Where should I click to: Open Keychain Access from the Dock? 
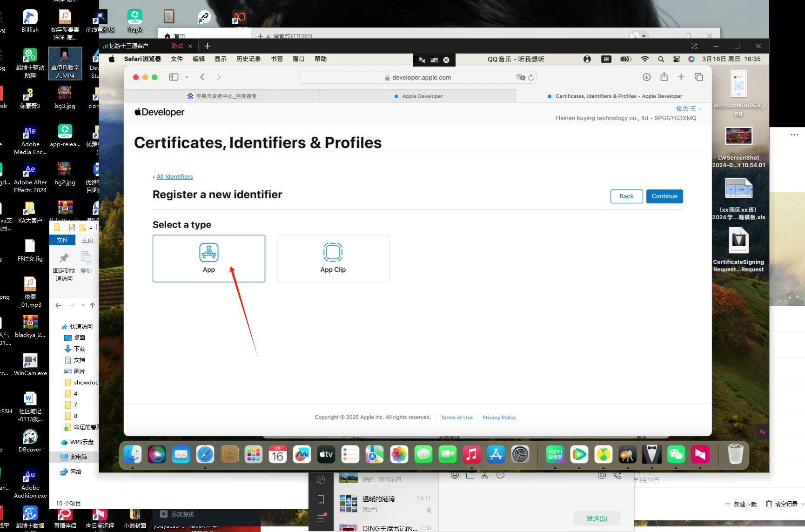(x=628, y=454)
